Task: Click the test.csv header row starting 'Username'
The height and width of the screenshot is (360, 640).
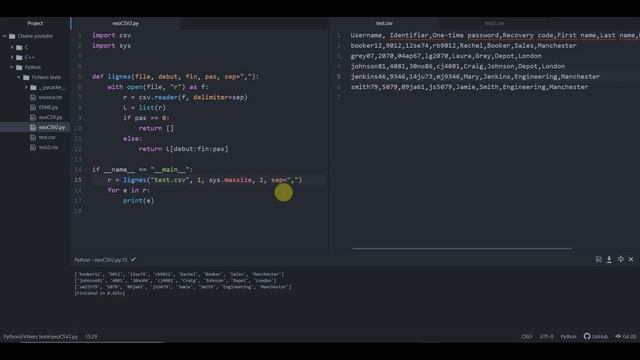Action: coord(495,36)
